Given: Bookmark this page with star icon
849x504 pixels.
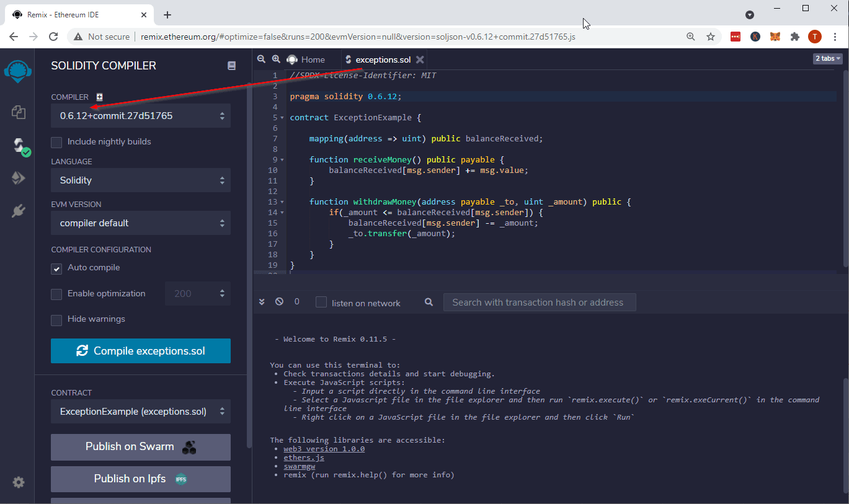Looking at the screenshot, I should [711, 37].
